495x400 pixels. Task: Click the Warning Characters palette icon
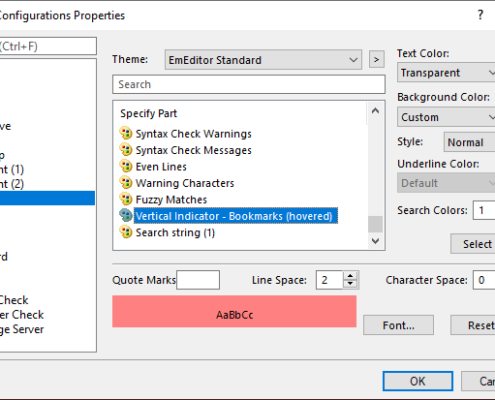(x=126, y=183)
